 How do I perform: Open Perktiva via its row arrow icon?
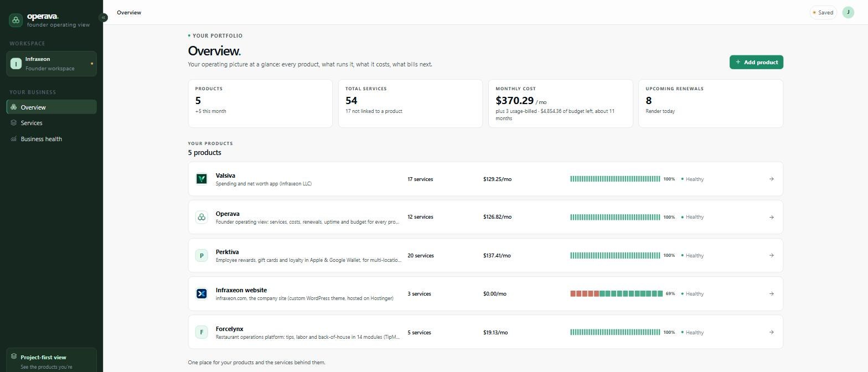[771, 255]
